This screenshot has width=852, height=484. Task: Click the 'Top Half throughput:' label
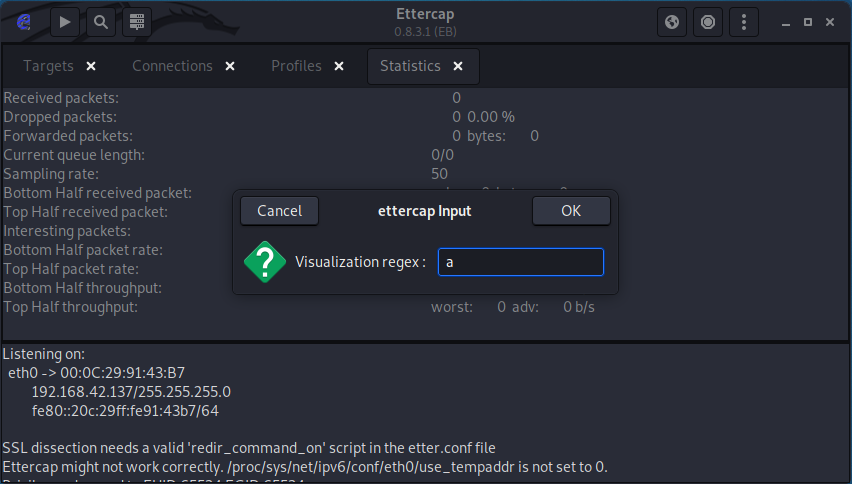70,307
